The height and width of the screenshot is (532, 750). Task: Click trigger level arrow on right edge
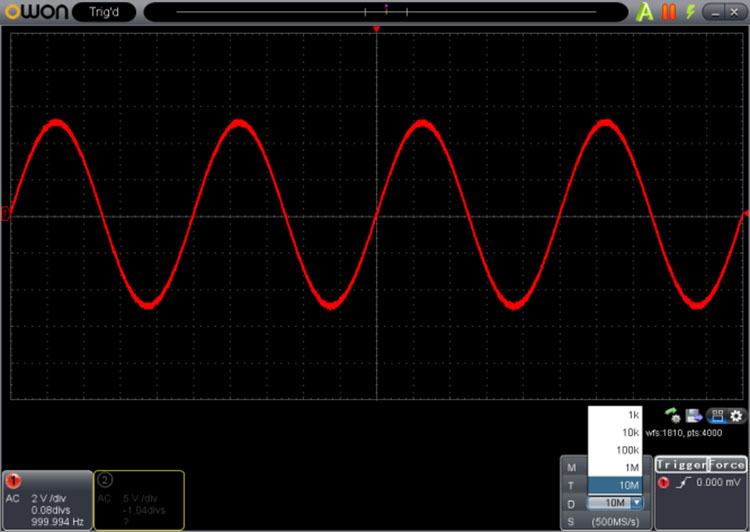[746, 213]
